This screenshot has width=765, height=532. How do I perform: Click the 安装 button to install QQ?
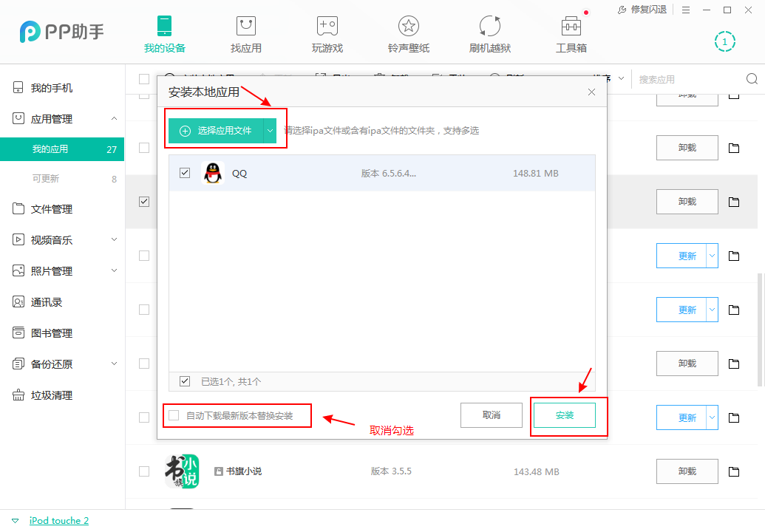click(x=564, y=415)
